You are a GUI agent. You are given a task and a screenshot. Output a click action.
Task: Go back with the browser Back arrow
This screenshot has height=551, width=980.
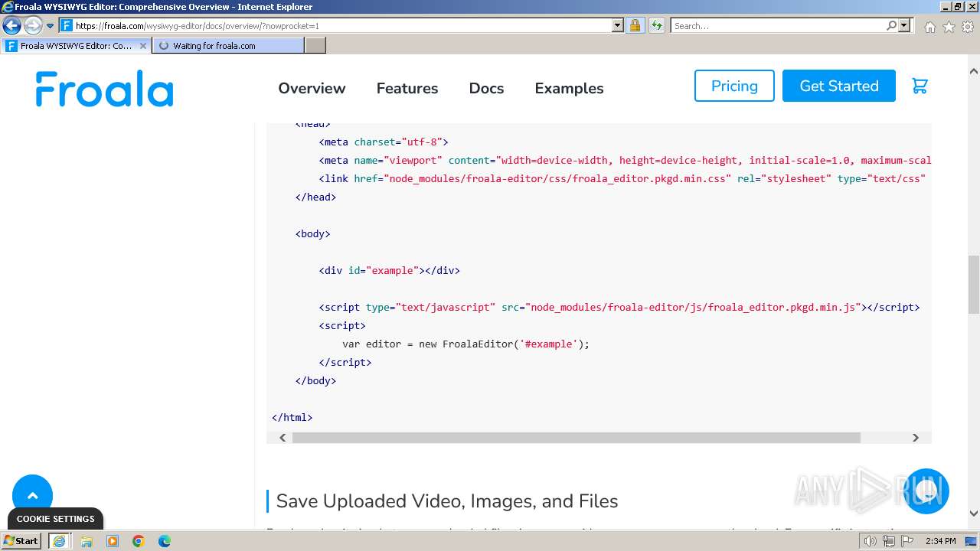coord(11,25)
